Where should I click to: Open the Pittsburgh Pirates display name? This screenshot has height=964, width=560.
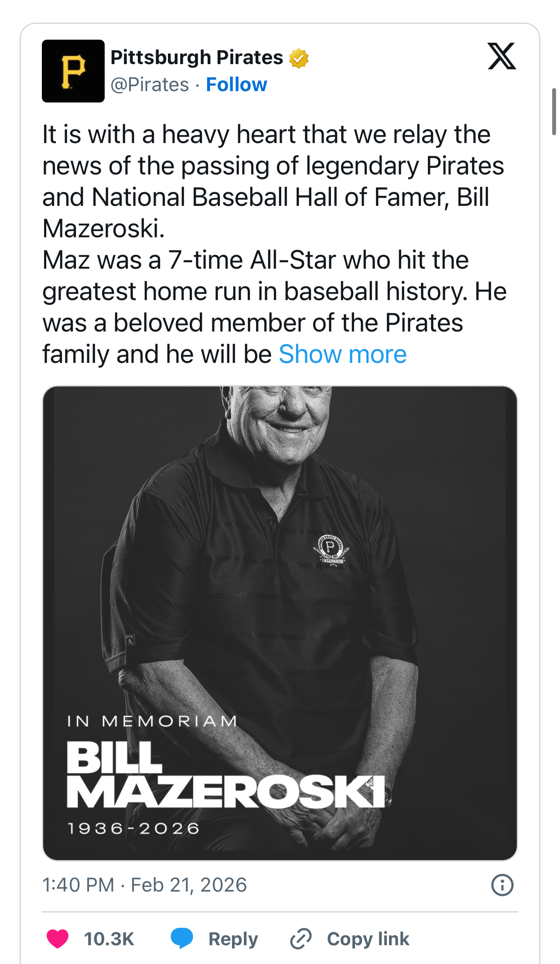[197, 58]
